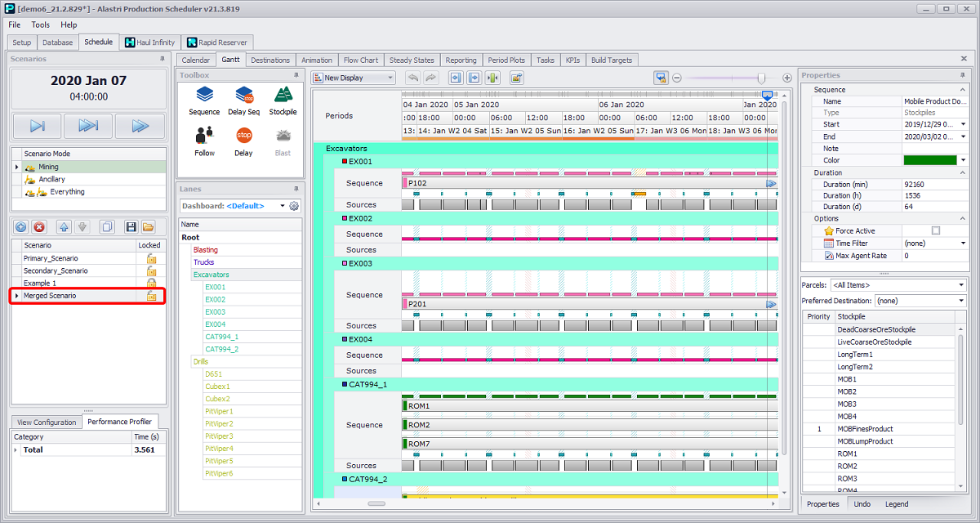Toggle lock for Primary_Scenario
This screenshot has height=523, width=980.
pyautogui.click(x=150, y=258)
